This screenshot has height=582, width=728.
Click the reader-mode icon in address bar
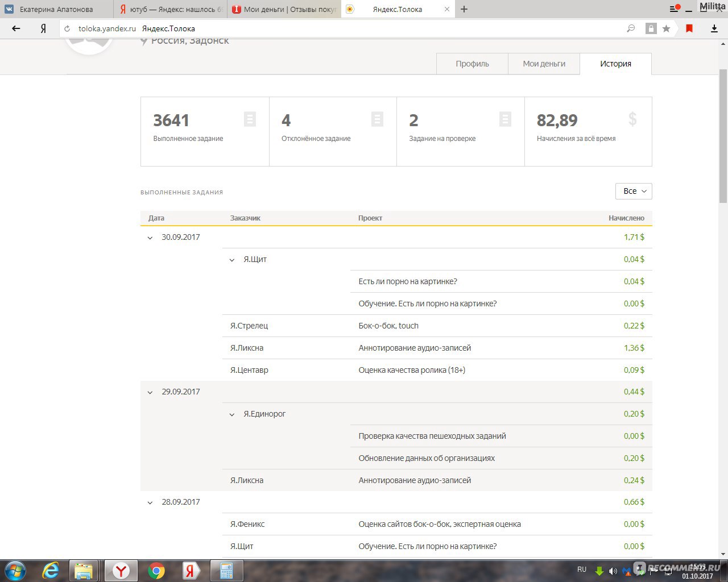[631, 28]
